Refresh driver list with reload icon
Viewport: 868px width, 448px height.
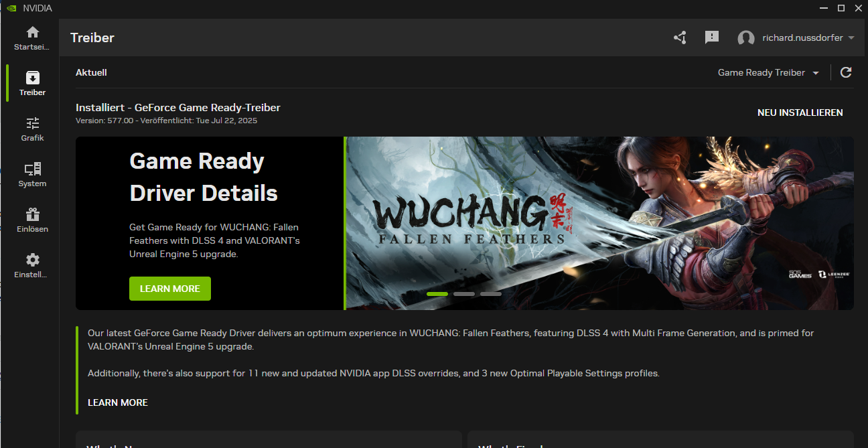(846, 72)
